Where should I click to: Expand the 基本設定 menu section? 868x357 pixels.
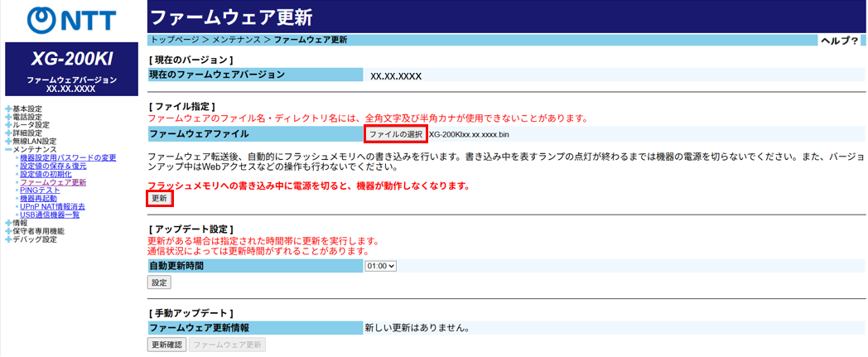coord(27,109)
